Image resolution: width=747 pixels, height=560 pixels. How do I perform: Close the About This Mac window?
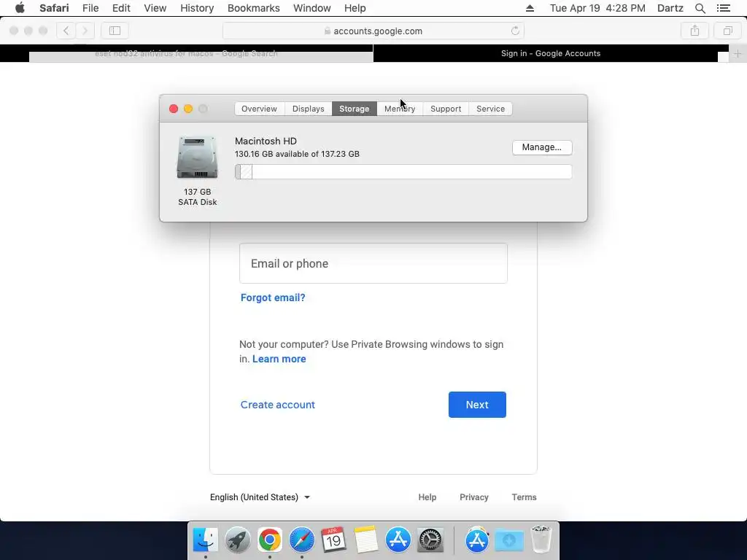[x=174, y=109]
